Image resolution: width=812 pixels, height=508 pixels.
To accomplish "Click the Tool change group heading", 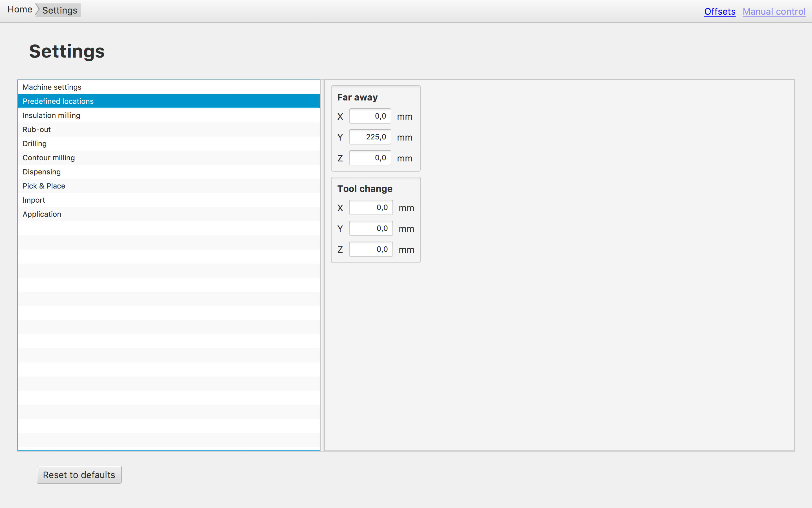I will [365, 189].
